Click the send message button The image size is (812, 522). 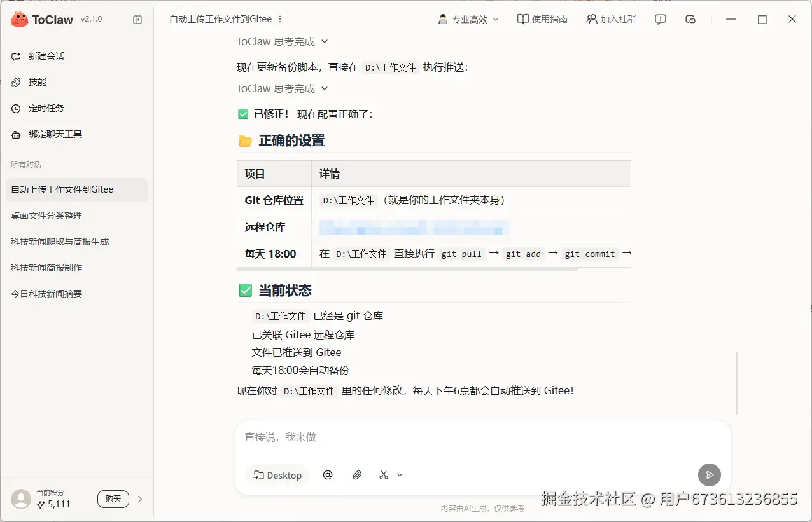(x=709, y=474)
